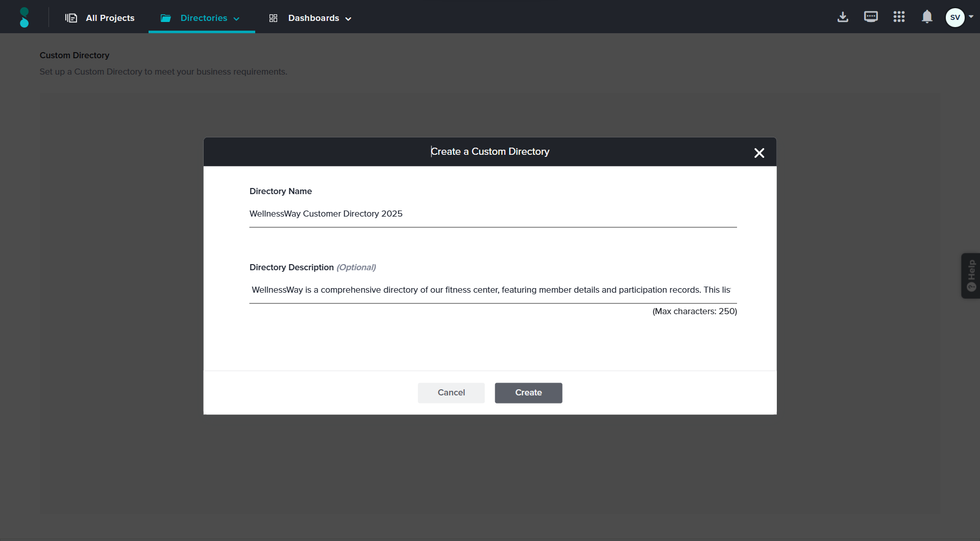This screenshot has width=980, height=541.
Task: Open the downloads icon in header
Action: (x=843, y=17)
